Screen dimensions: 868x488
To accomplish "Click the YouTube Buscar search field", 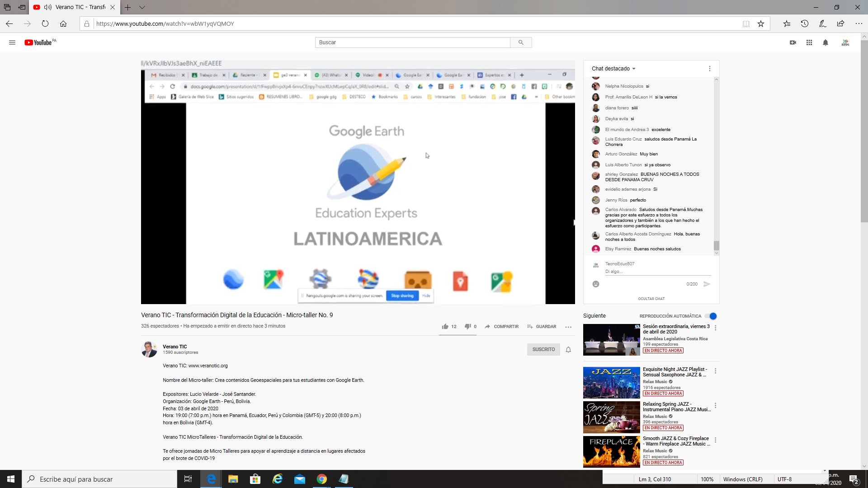I will tap(413, 42).
